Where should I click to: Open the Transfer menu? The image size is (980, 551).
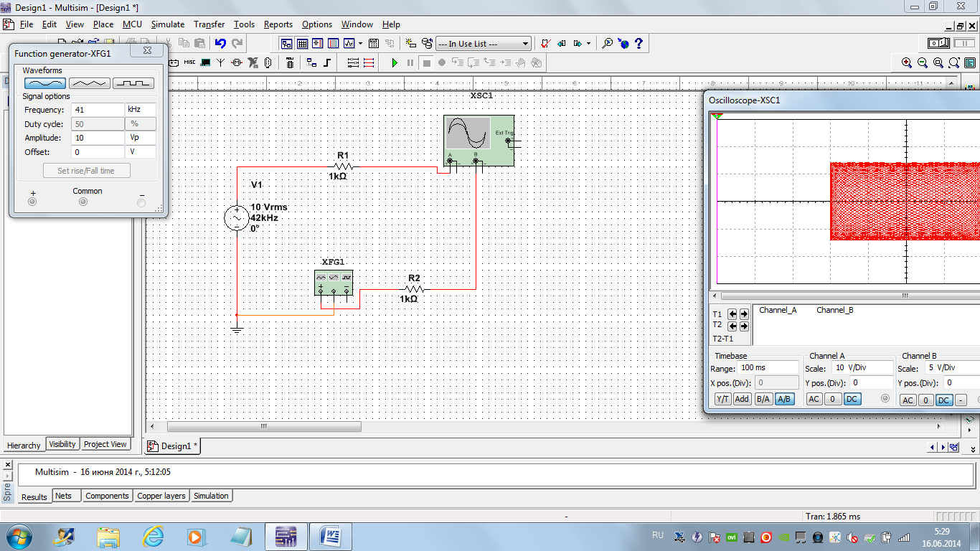click(x=209, y=24)
